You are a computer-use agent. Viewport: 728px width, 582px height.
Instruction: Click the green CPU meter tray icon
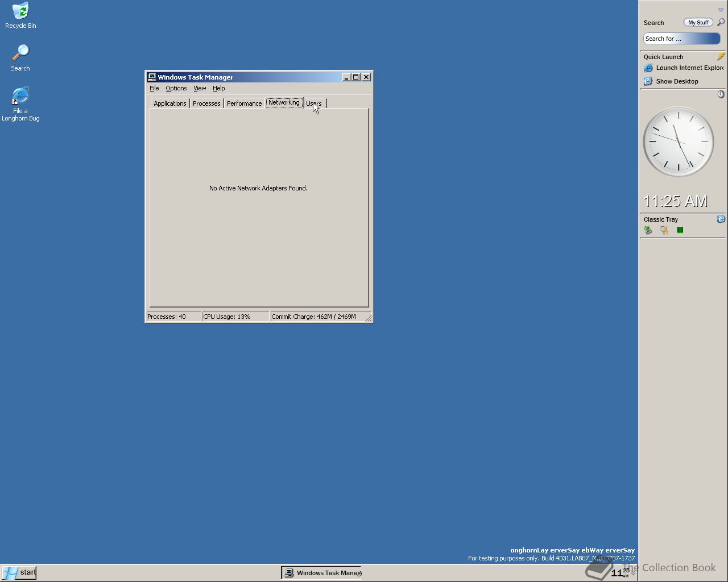coord(680,230)
